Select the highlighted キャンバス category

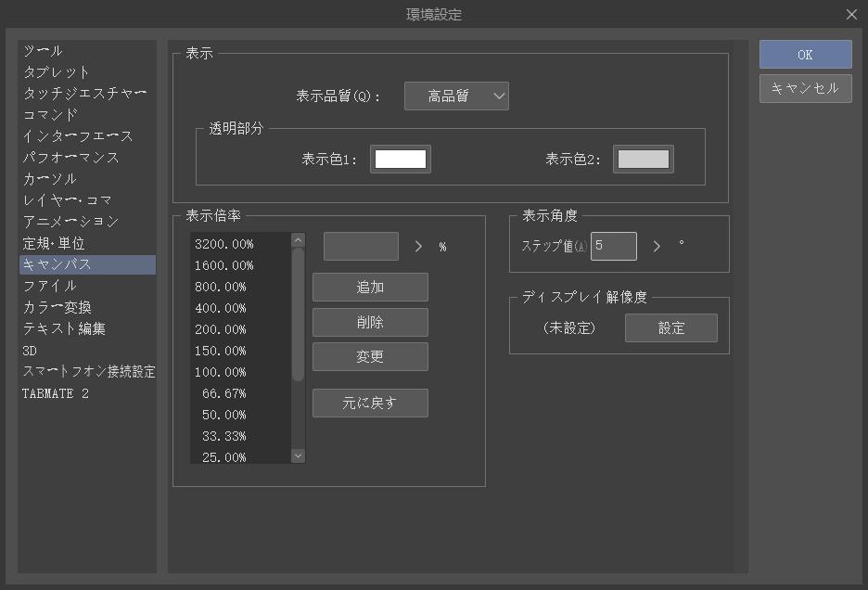pos(87,264)
